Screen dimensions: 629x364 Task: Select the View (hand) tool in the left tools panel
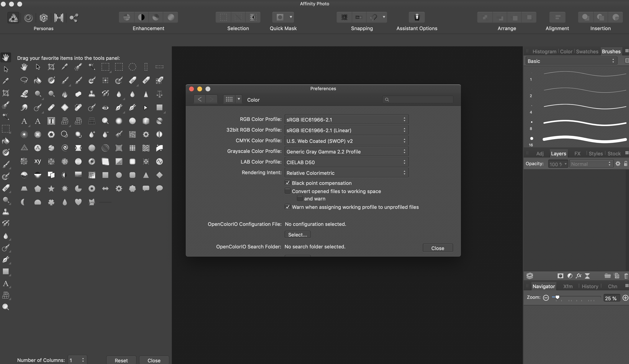6,57
